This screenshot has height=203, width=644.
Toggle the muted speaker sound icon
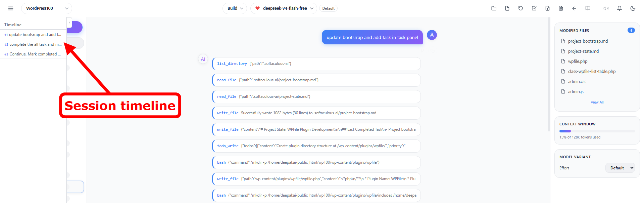pos(606,8)
